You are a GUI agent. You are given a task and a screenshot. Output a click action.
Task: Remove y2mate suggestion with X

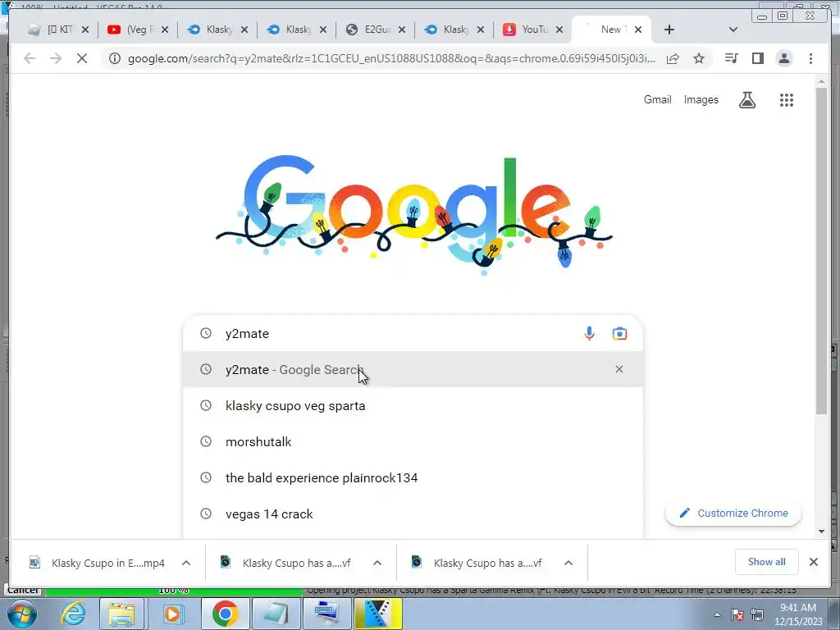619,369
